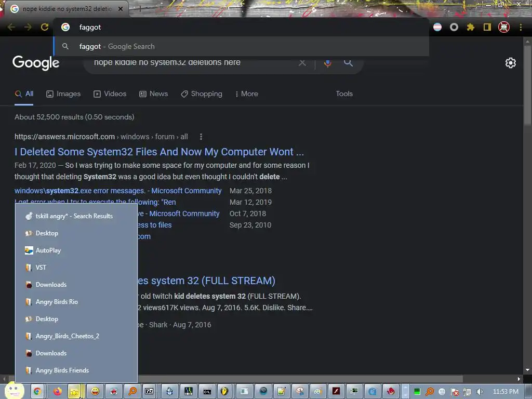Viewport: 532px width, 399px height.
Task: Switch to the Videos results tab
Action: (110, 94)
